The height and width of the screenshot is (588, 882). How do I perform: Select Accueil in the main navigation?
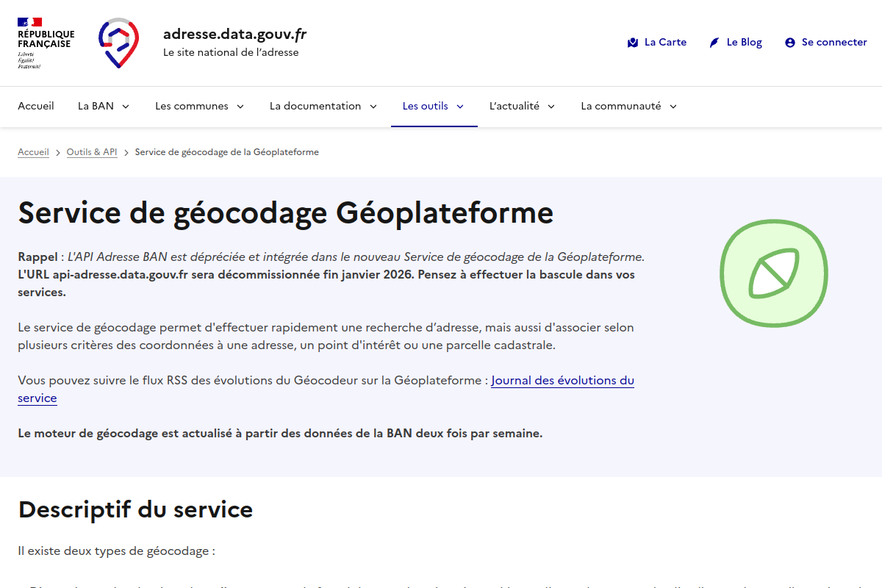tap(36, 106)
